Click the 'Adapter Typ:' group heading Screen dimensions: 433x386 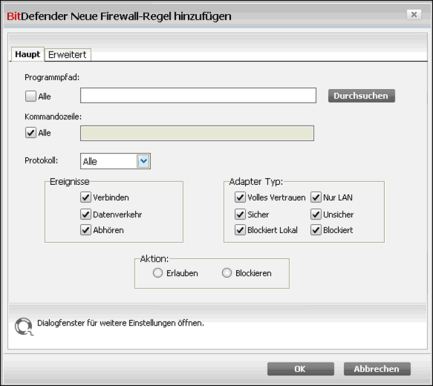point(256,182)
